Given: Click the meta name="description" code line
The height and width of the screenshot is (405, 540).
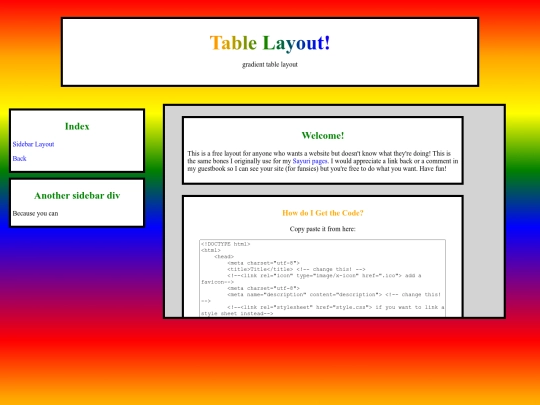Looking at the screenshot, I should 334,295.
